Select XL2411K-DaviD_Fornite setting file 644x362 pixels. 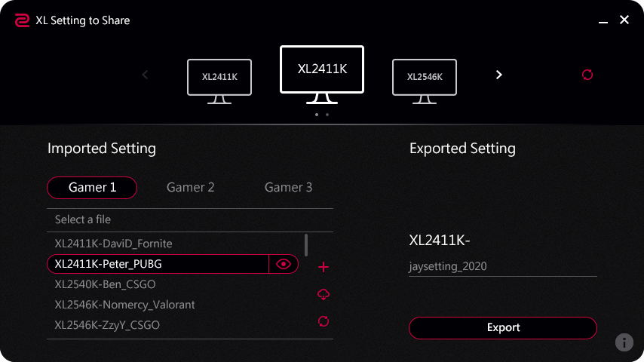(114, 244)
